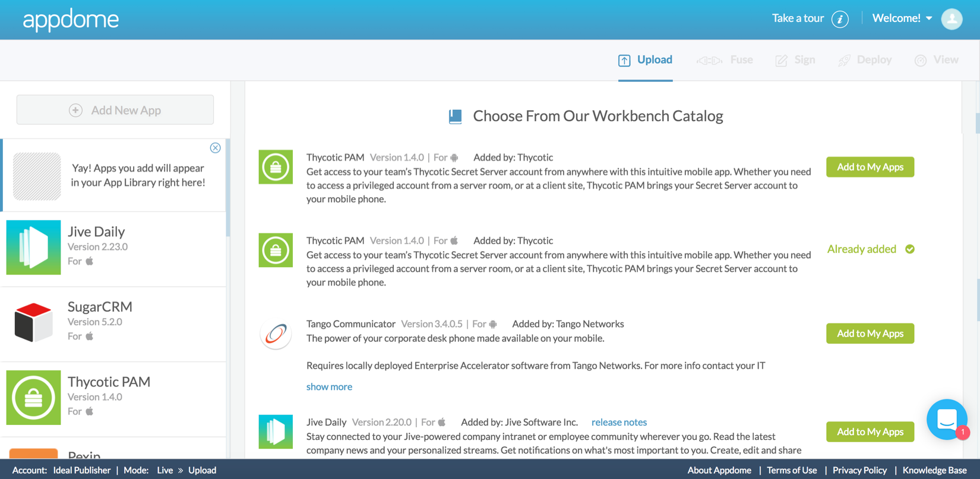Click the Take a tour link
Viewport: 980px width, 479px height.
click(798, 18)
